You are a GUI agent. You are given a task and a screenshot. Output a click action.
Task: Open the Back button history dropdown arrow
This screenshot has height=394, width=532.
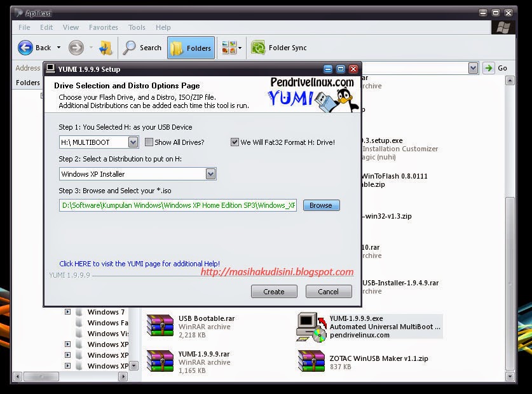point(58,48)
